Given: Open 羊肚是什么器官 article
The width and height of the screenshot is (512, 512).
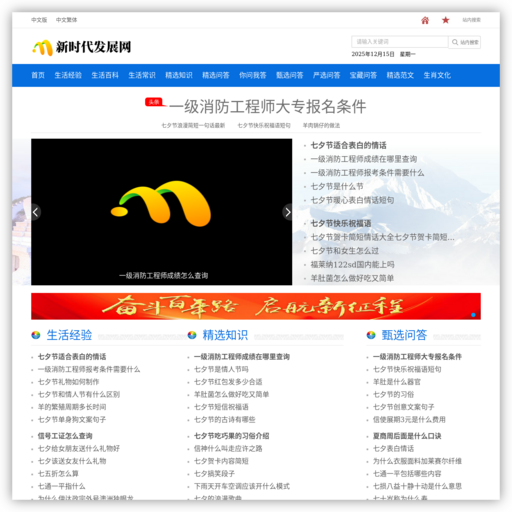Looking at the screenshot, I should click(x=397, y=382).
